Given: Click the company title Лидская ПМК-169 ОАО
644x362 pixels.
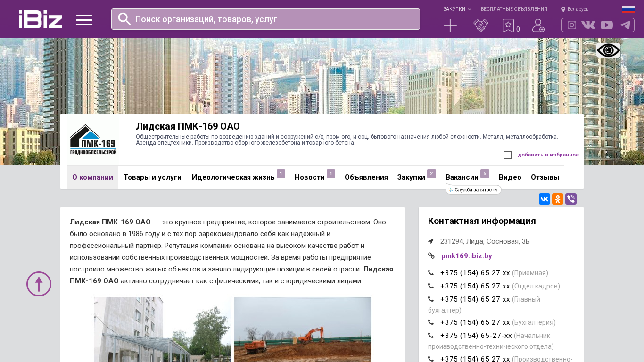Looking at the screenshot, I should point(188,126).
